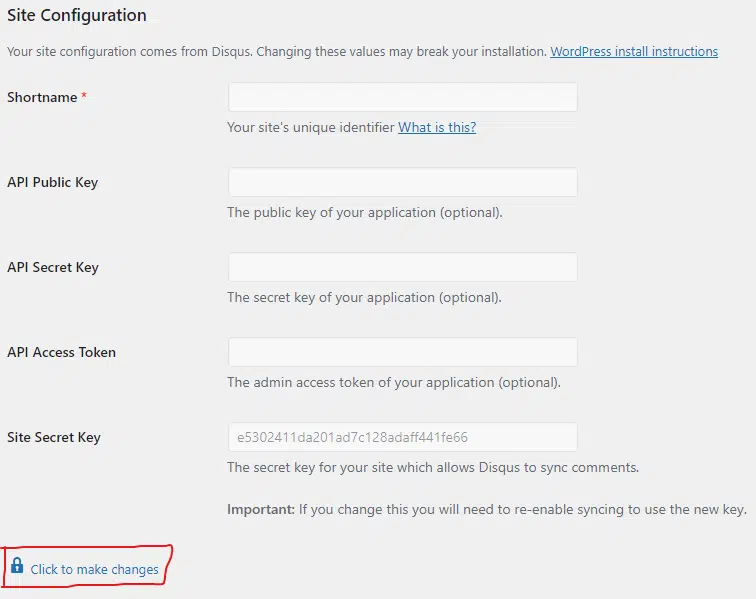This screenshot has width=756, height=599.
Task: Click "Your site's unique identifier" text
Action: pos(311,127)
